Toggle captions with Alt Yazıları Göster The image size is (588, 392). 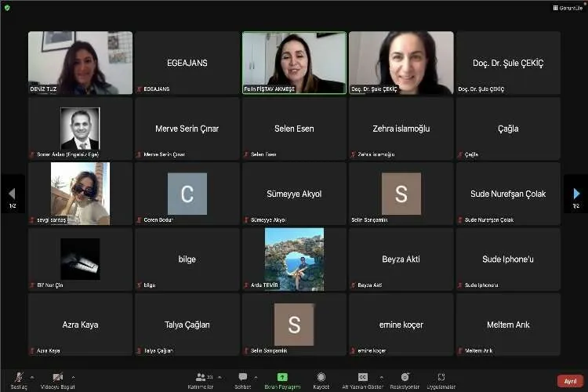pyautogui.click(x=363, y=379)
